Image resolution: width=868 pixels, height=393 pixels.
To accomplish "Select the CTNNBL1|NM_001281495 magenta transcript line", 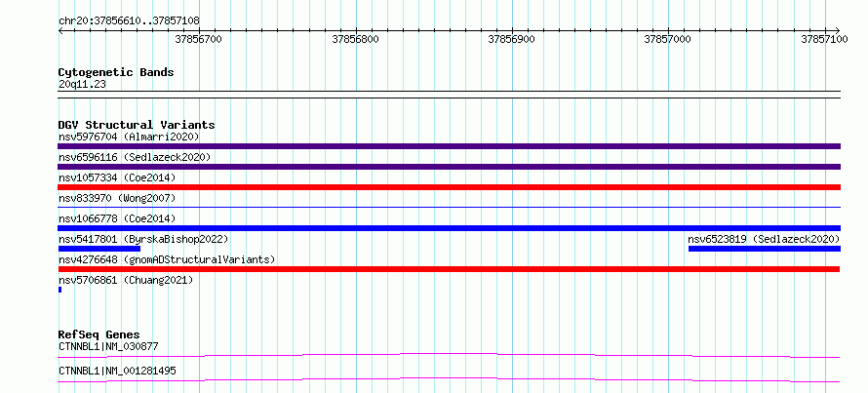I will [449, 379].
